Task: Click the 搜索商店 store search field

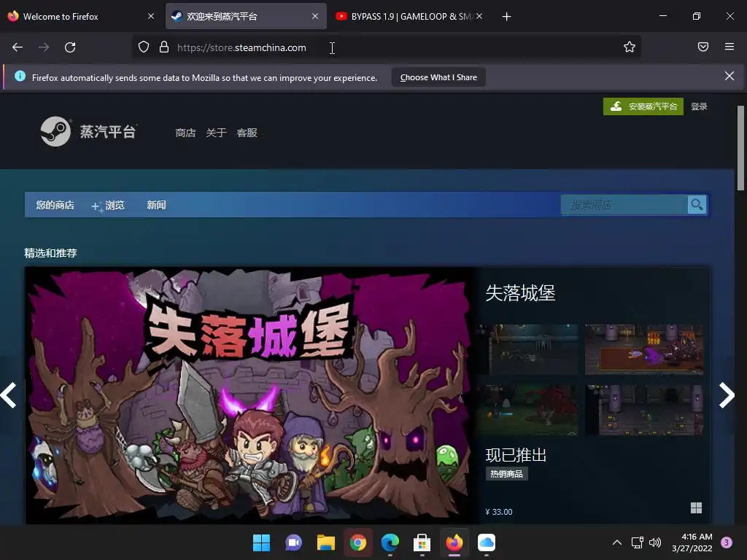Action: click(624, 205)
